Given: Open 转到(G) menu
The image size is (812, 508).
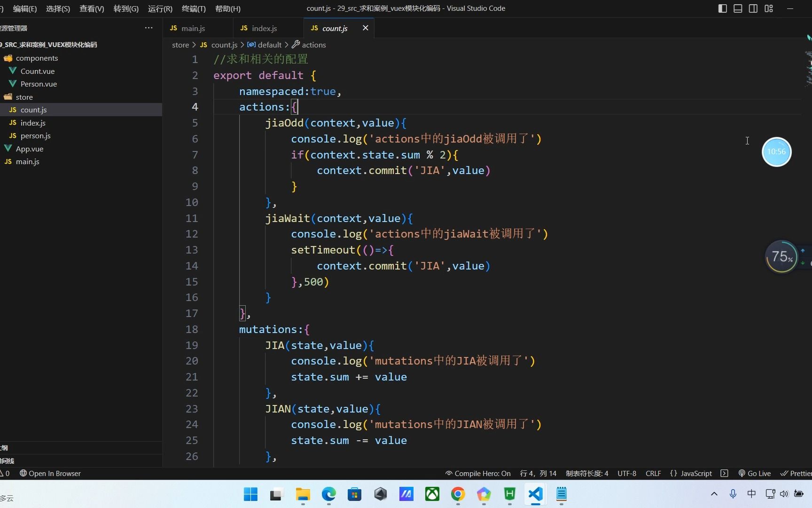Looking at the screenshot, I should point(126,8).
